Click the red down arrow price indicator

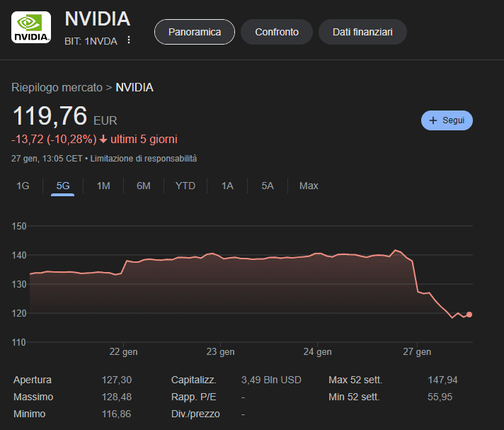pos(103,139)
